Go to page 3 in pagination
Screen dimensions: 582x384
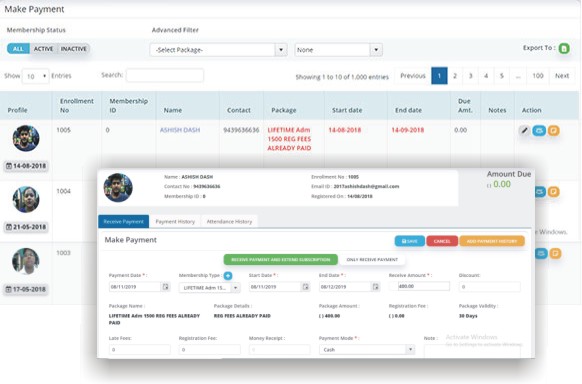(470, 76)
